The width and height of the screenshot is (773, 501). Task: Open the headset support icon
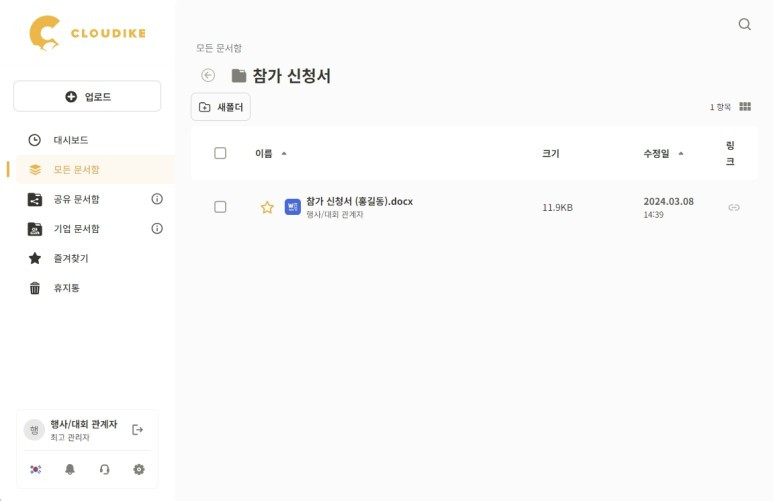(105, 469)
